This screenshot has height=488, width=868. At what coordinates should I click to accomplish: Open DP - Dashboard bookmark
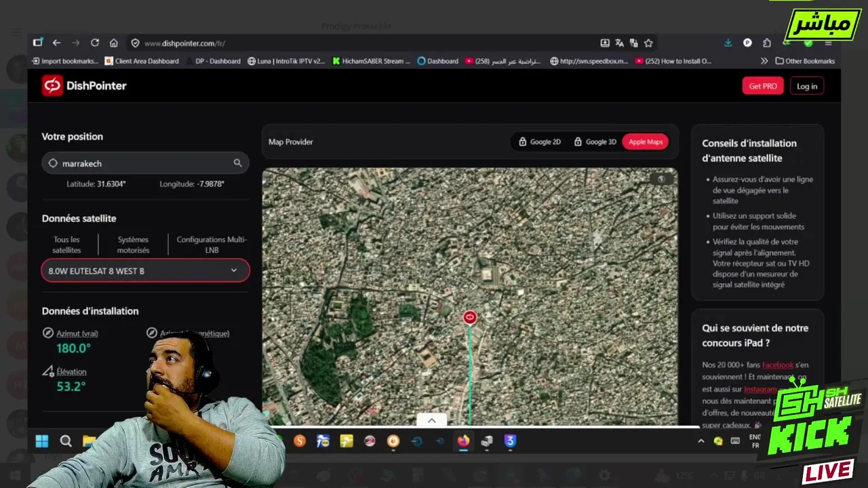[213, 61]
